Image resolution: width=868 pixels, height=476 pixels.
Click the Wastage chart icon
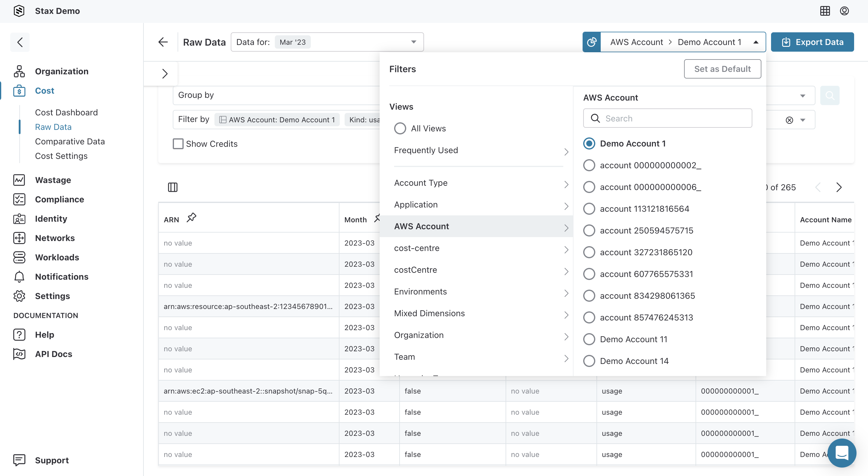coord(19,180)
